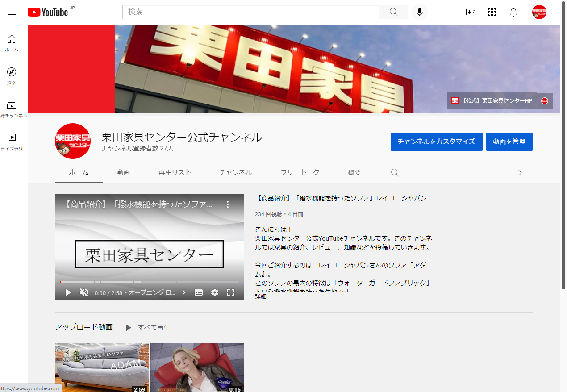The width and height of the screenshot is (567, 392).
Task: Expand the chapter list arrow
Action: (x=183, y=292)
